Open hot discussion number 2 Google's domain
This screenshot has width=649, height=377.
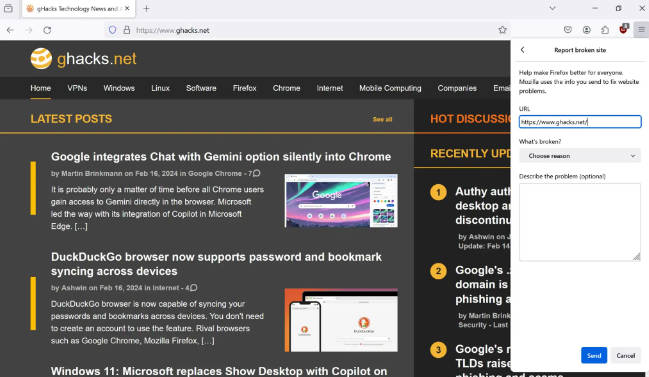pyautogui.click(x=483, y=285)
